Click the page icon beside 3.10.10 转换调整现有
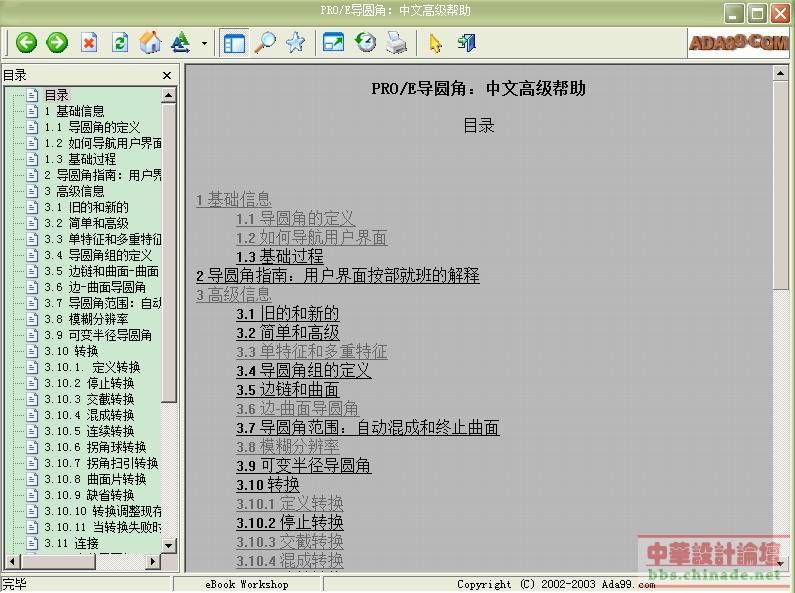795x593 pixels. [32, 511]
